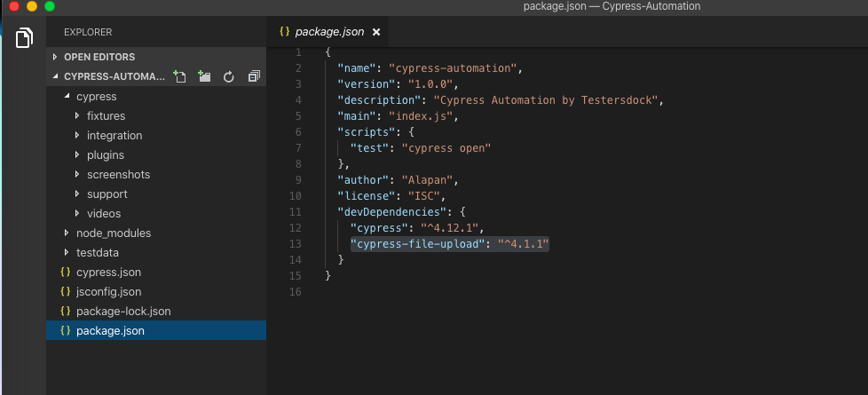Select the integration folder label
This screenshot has height=395, width=868.
click(x=114, y=135)
